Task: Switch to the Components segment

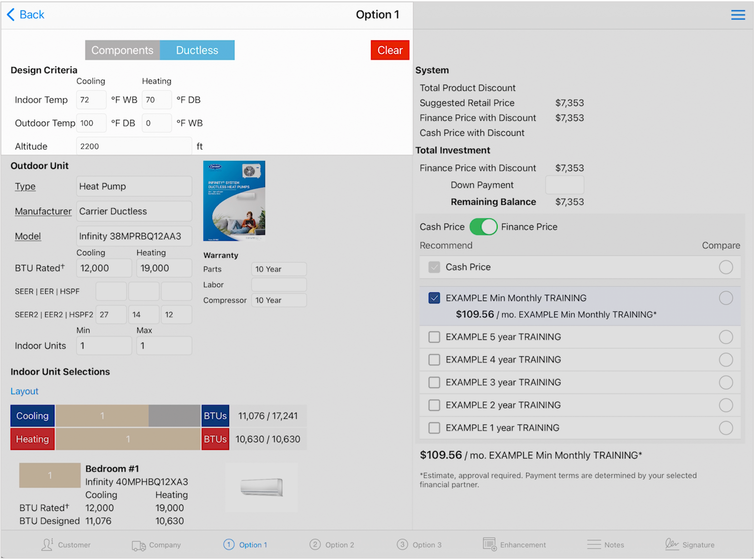Action: coord(122,50)
